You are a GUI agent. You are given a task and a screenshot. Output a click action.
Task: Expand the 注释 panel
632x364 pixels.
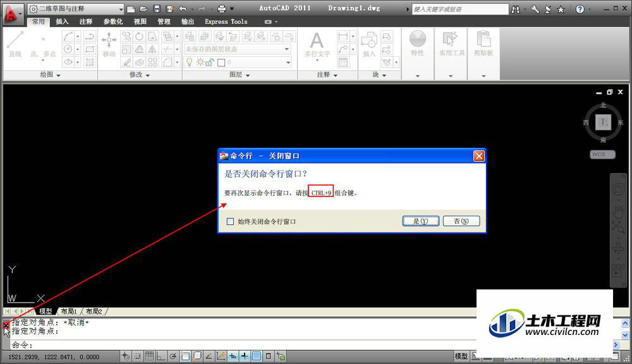[x=327, y=75]
